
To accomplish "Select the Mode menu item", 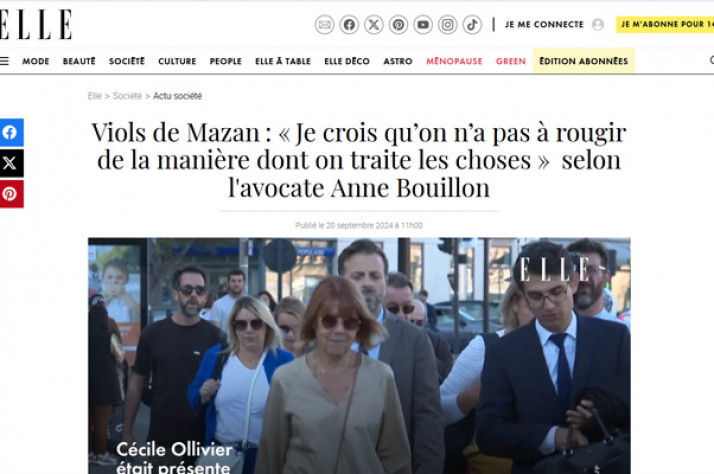I will (36, 61).
